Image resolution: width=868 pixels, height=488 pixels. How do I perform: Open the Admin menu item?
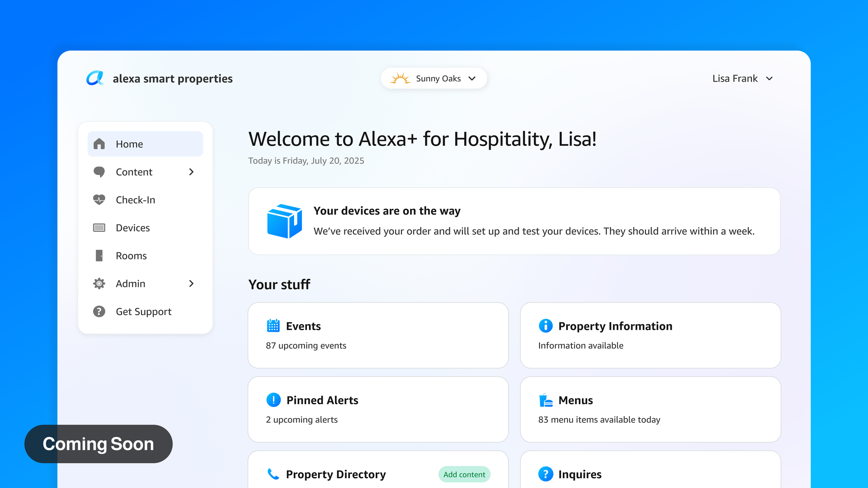[x=145, y=284]
